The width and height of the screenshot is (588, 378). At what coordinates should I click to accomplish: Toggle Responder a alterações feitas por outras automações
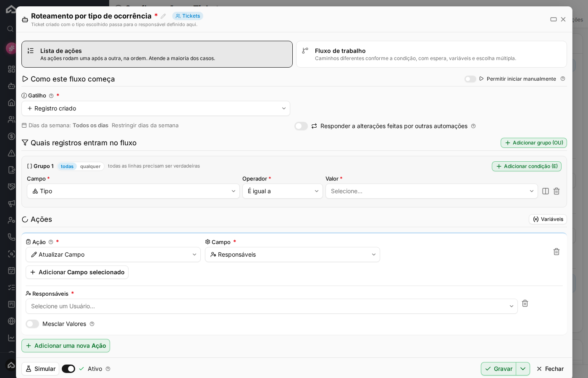[x=301, y=126]
